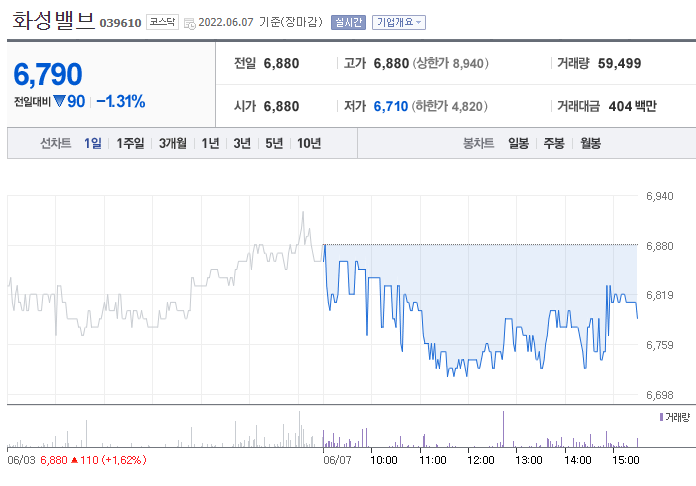Viewport: 696px width, 486px height.
Task: Open the 기업개요 dropdown
Action: 399,22
